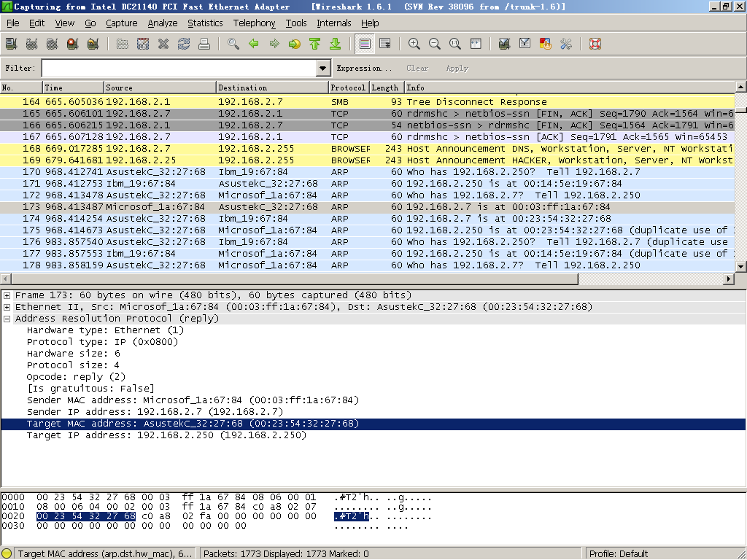This screenshot has width=747, height=560.
Task: Click the Filter: label button
Action: click(x=20, y=68)
